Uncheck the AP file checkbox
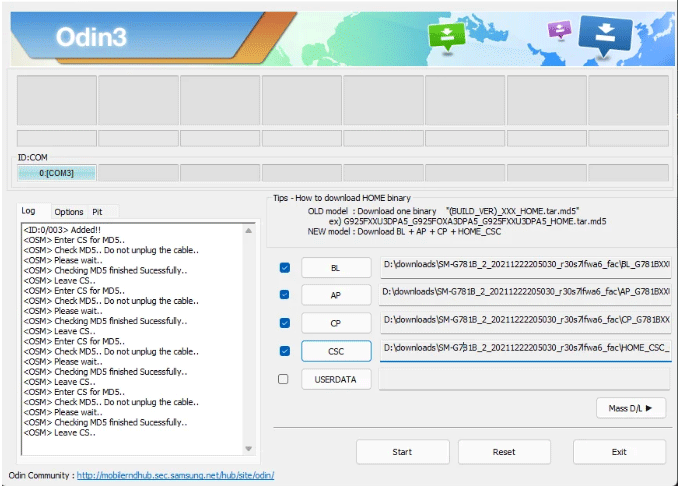 pyautogui.click(x=285, y=295)
